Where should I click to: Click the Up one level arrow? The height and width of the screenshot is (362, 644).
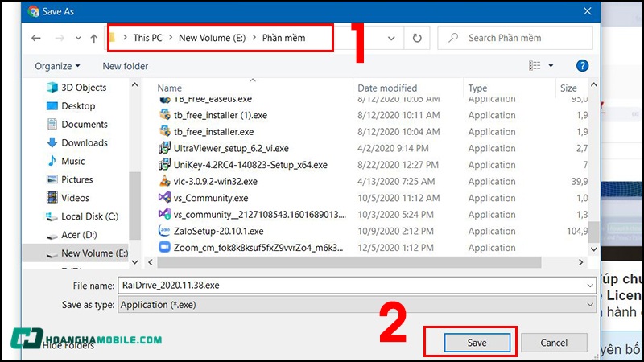tap(94, 38)
